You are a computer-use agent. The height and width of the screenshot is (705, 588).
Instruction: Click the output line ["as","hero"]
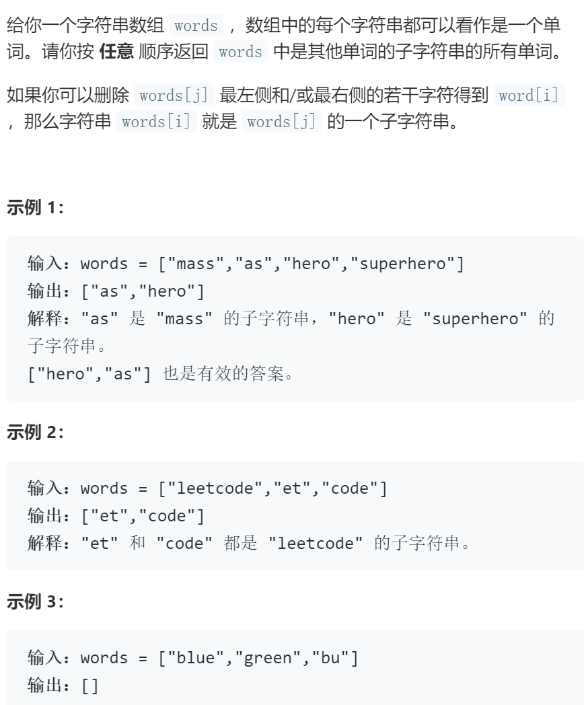tap(116, 291)
